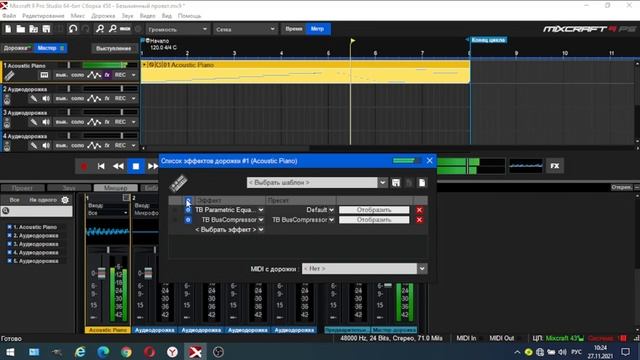
Task: Show automation for track 1 Acoustic Piano
Action: tap(94, 75)
